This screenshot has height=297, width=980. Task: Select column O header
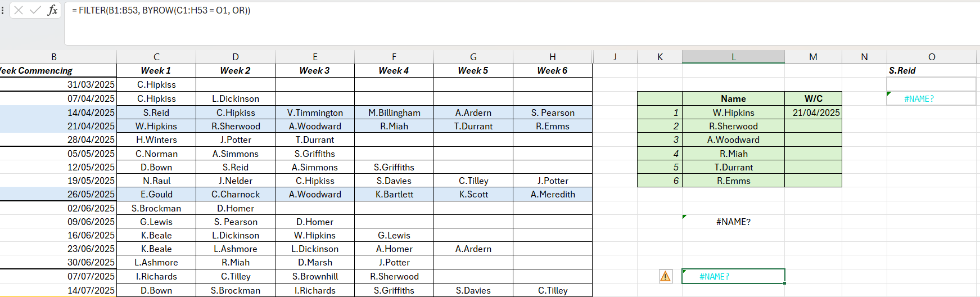point(931,57)
